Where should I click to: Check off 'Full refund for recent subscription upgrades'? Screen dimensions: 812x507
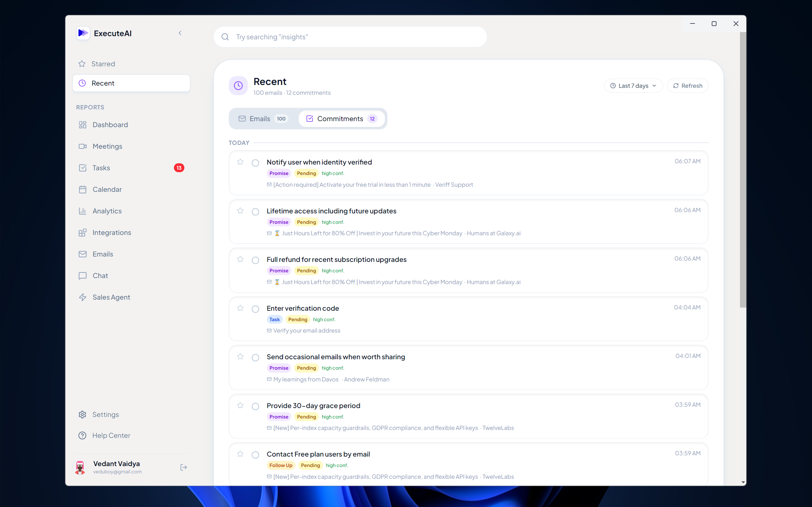tap(255, 260)
